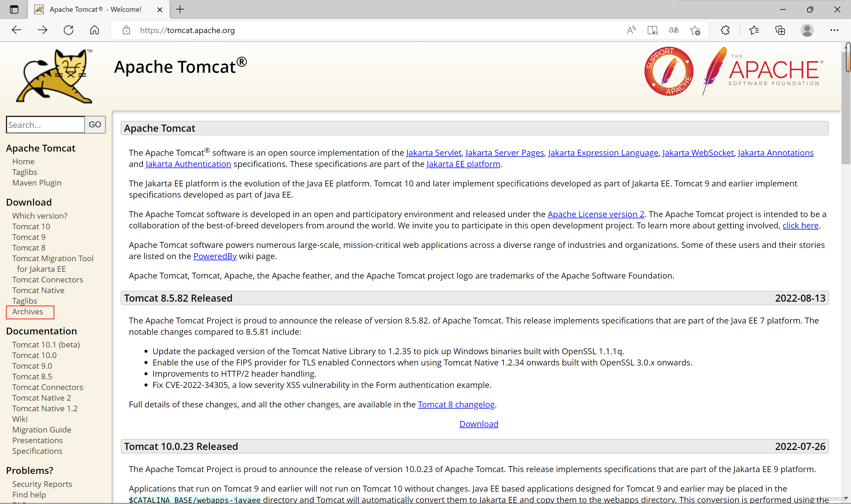Click the Support Apache badge logo

[669, 71]
